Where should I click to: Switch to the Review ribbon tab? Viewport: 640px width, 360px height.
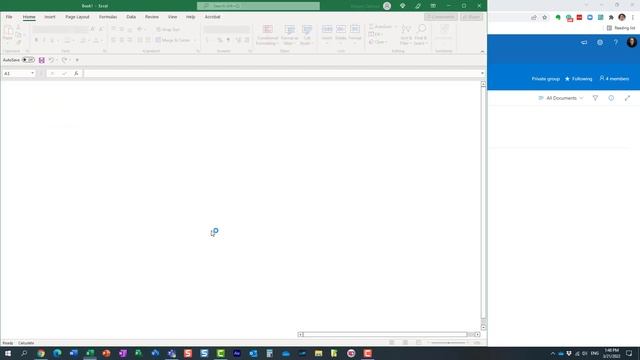pos(152,17)
